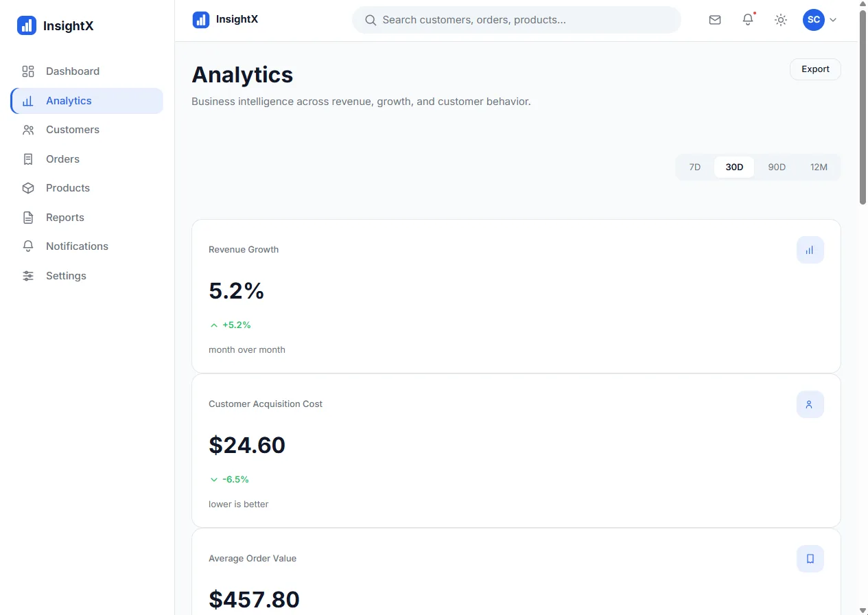868x615 pixels.
Task: Expand the user menu chevron
Action: (x=833, y=20)
